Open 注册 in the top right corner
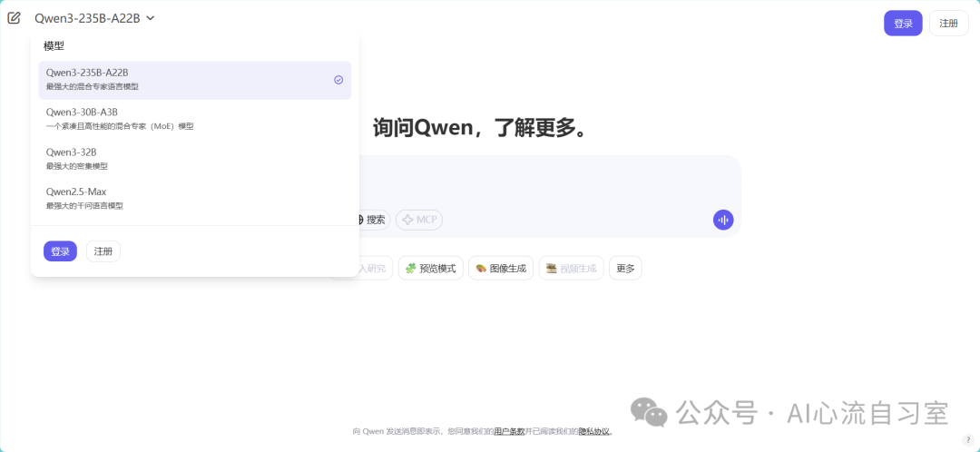 [x=948, y=23]
